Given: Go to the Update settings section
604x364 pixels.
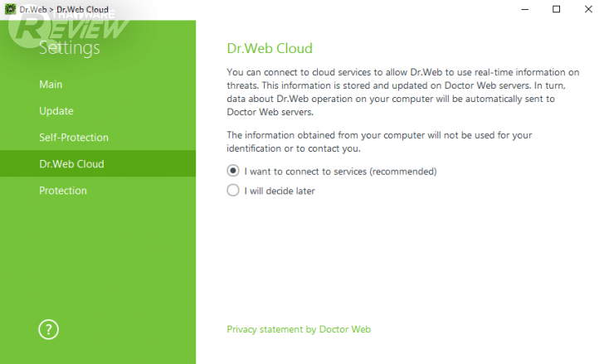Looking at the screenshot, I should (56, 111).
